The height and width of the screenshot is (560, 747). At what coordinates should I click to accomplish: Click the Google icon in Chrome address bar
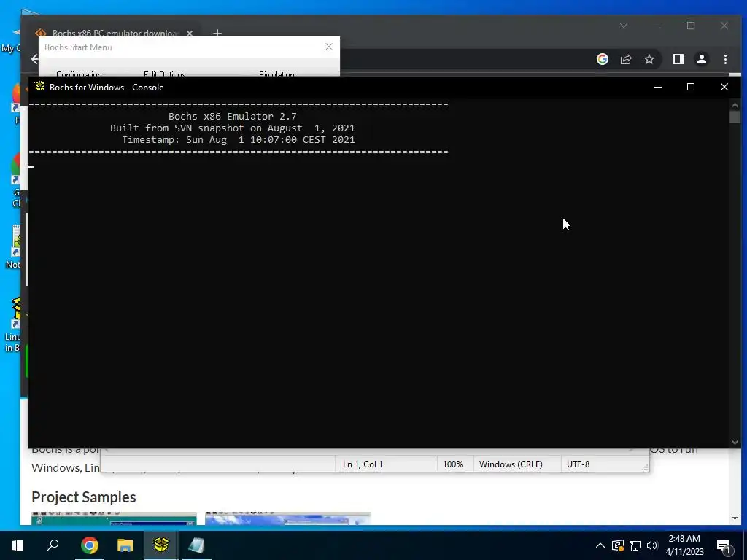coord(603,59)
